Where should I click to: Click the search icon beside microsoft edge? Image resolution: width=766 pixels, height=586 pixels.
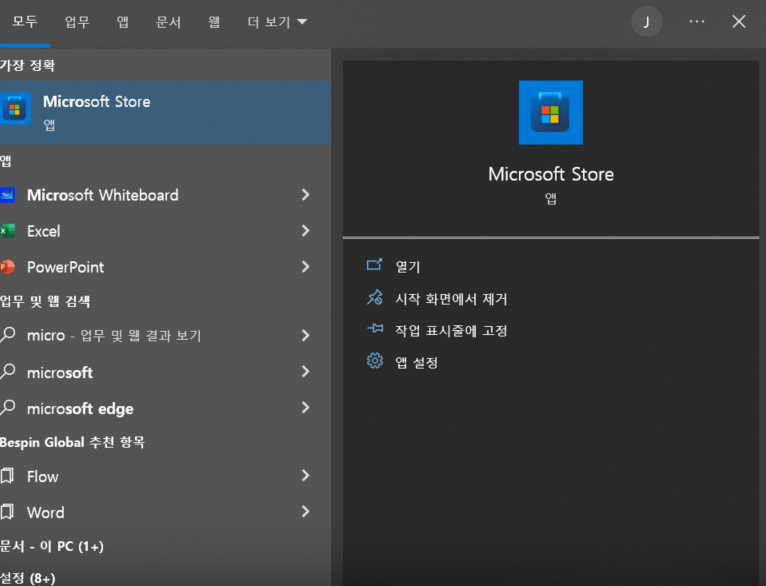(7, 408)
